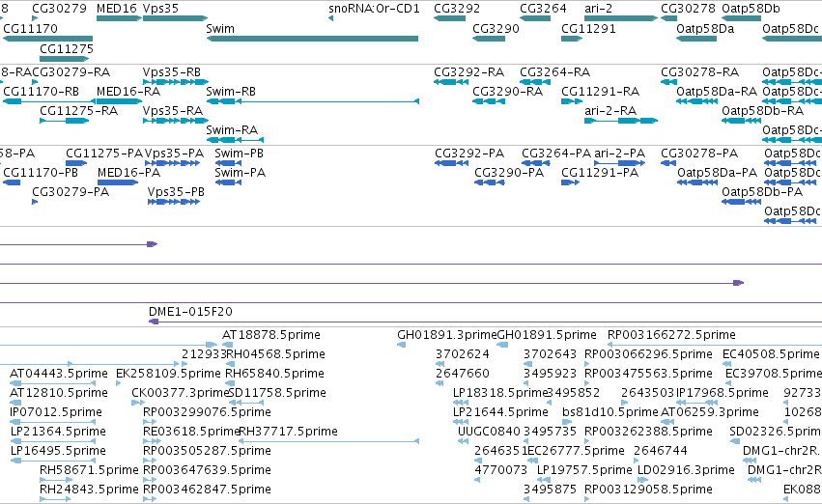Click EST RH37717.5prime

point(328,441)
